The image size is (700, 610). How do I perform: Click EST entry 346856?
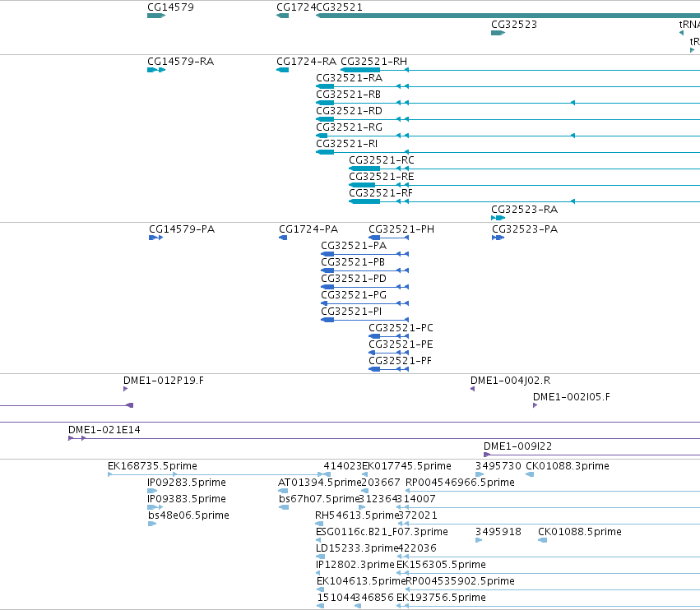tap(375, 598)
